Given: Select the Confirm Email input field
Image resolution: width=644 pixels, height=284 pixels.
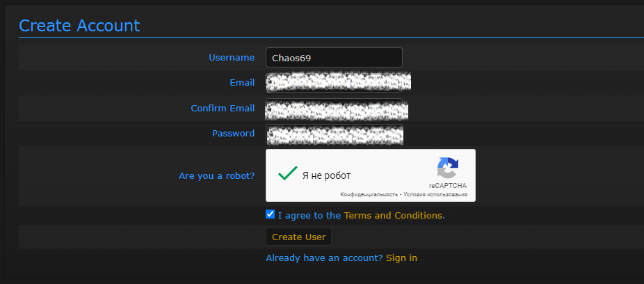Looking at the screenshot, I should click(x=337, y=109).
